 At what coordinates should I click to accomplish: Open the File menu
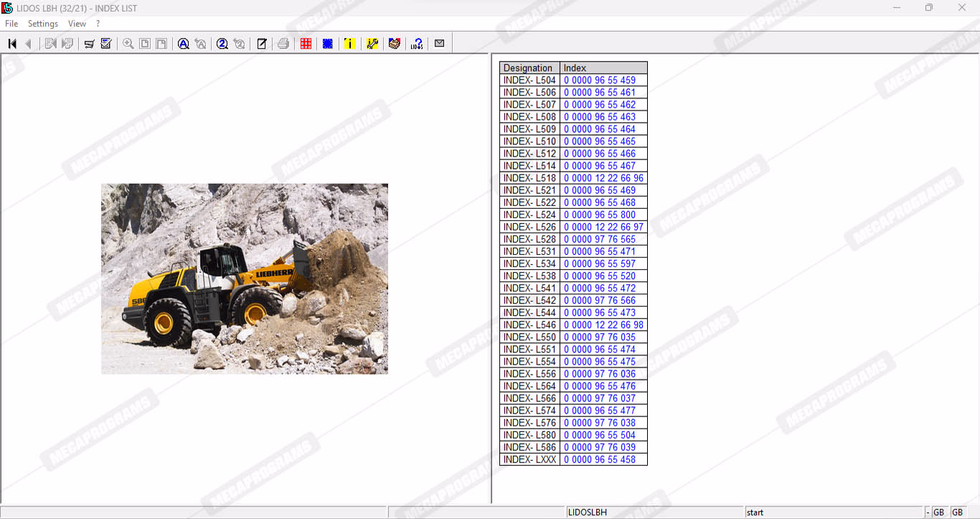point(11,24)
